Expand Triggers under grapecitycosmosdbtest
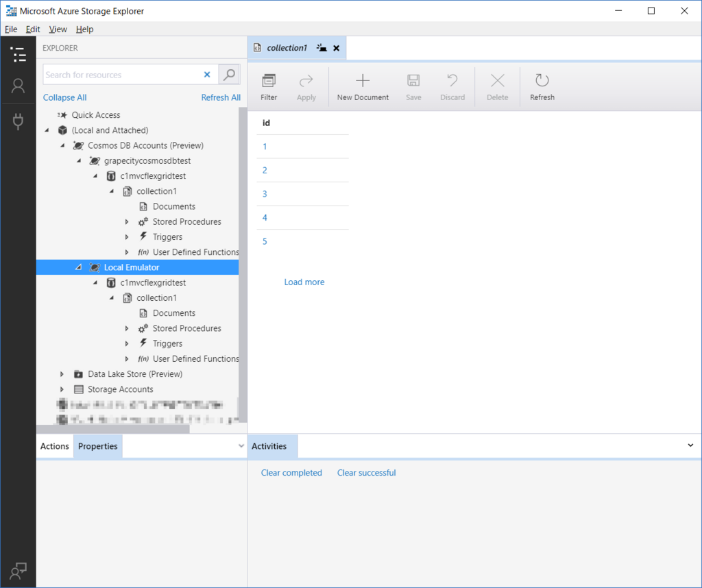Screen dimensions: 702x588 127,236
